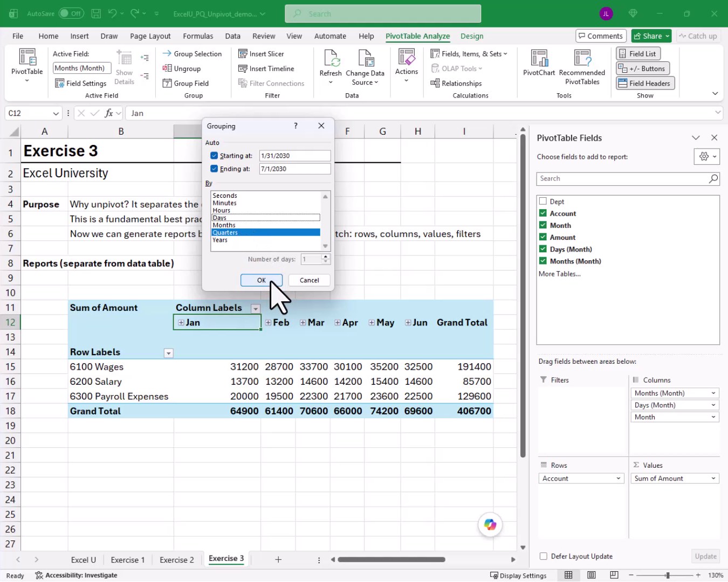Insert a PivotChart
728x582 pixels.
click(539, 63)
